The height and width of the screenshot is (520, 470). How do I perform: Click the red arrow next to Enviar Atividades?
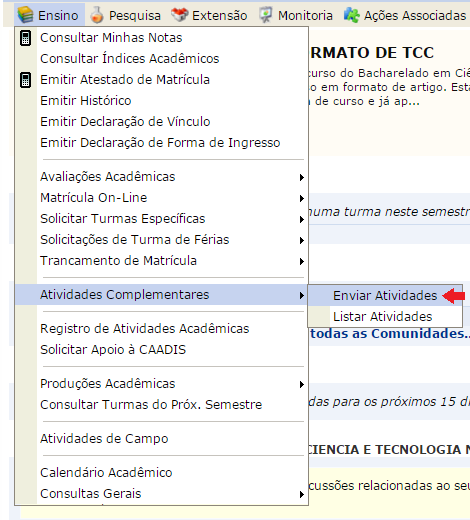coord(454,296)
